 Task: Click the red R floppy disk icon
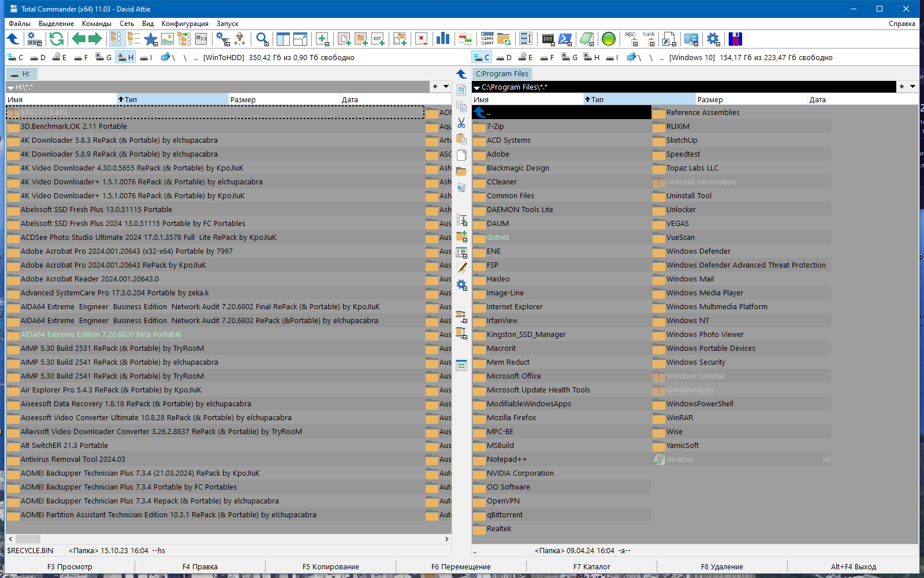coord(735,39)
